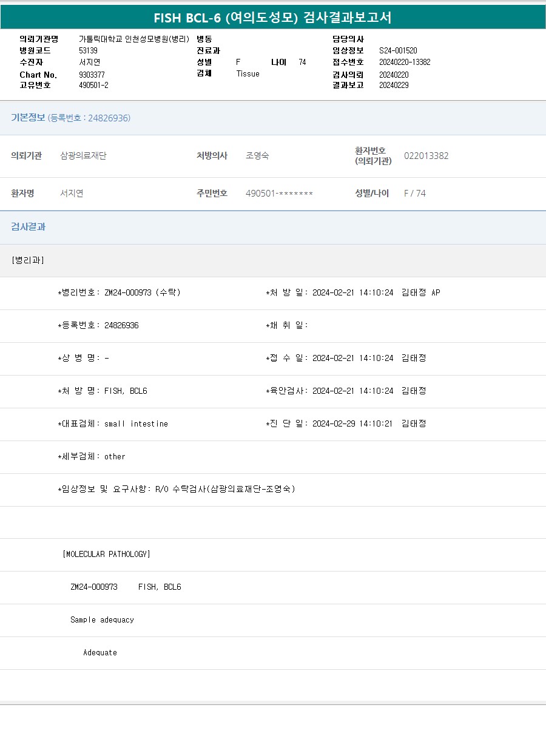Screen dimensions: 546x756
Task: Click the 대표검체 small intestine line
Action: pos(113,424)
